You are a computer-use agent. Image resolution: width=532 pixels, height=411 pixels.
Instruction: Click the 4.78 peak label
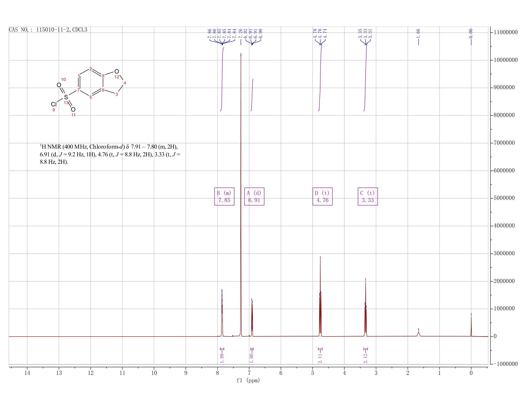[315, 33]
